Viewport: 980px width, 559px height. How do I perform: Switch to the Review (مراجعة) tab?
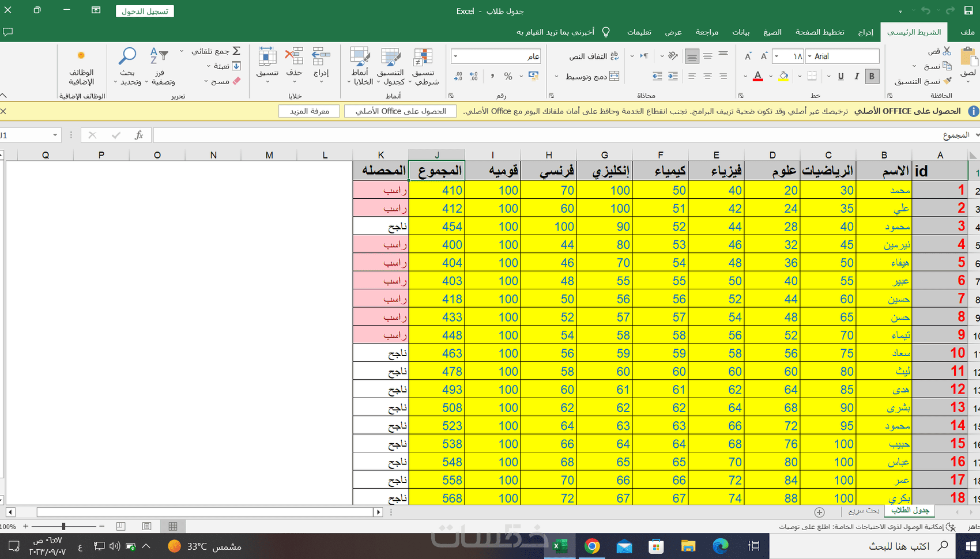707,32
